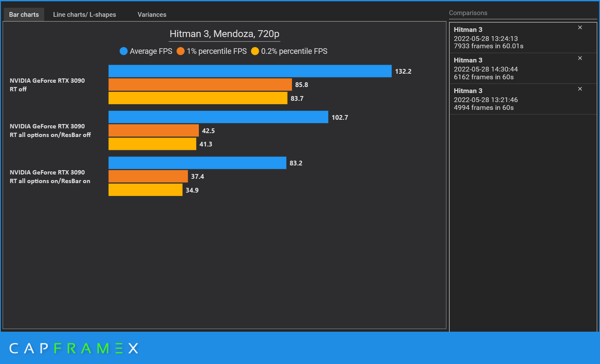Remove the 13:21:46 Hitman 3 comparison
Image resolution: width=600 pixels, height=364 pixels.
(580, 89)
